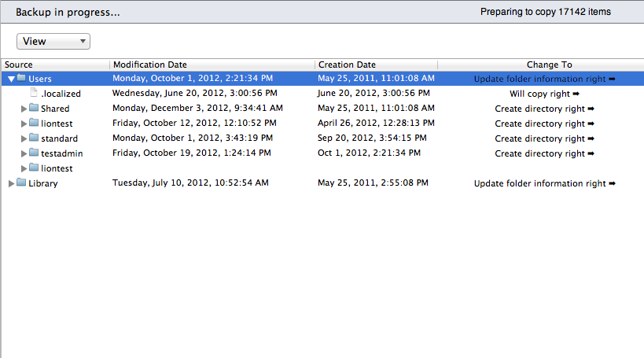The width and height of the screenshot is (644, 358).
Task: Click the Users folder icon
Action: (21, 78)
